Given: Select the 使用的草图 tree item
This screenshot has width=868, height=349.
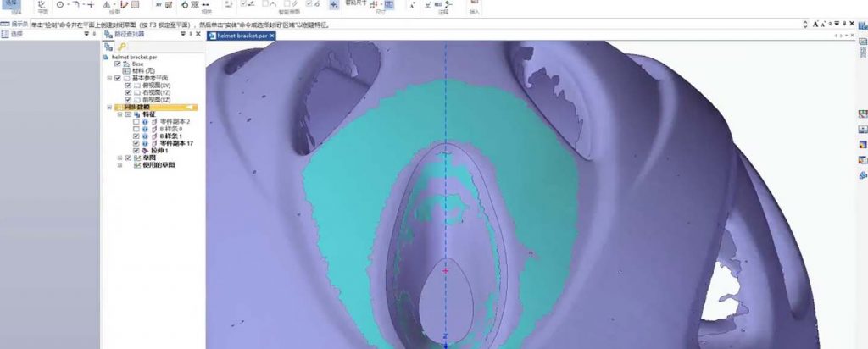Looking at the screenshot, I should tap(159, 165).
